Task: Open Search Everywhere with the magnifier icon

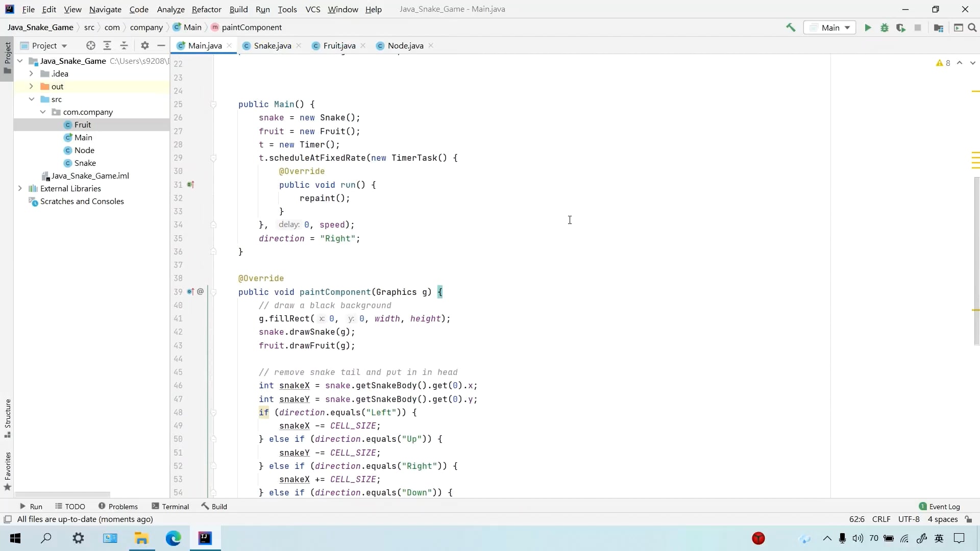Action: tap(973, 28)
